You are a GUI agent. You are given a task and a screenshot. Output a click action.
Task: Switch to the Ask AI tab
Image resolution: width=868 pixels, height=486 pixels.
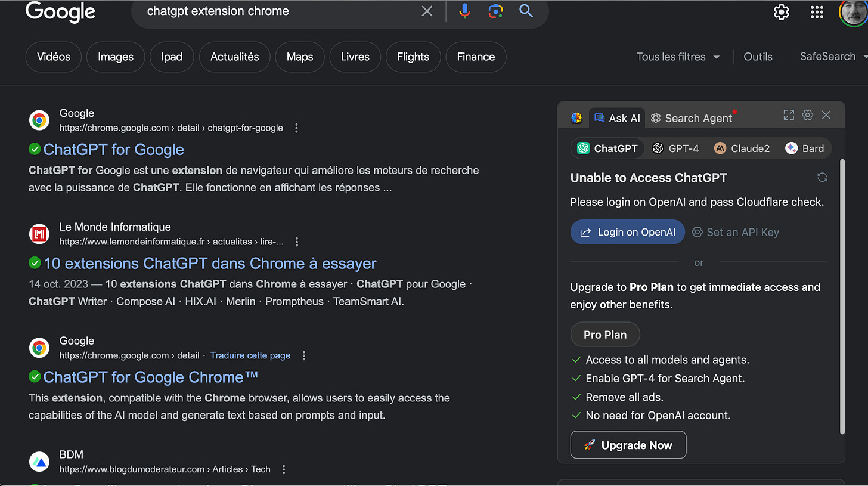point(617,118)
